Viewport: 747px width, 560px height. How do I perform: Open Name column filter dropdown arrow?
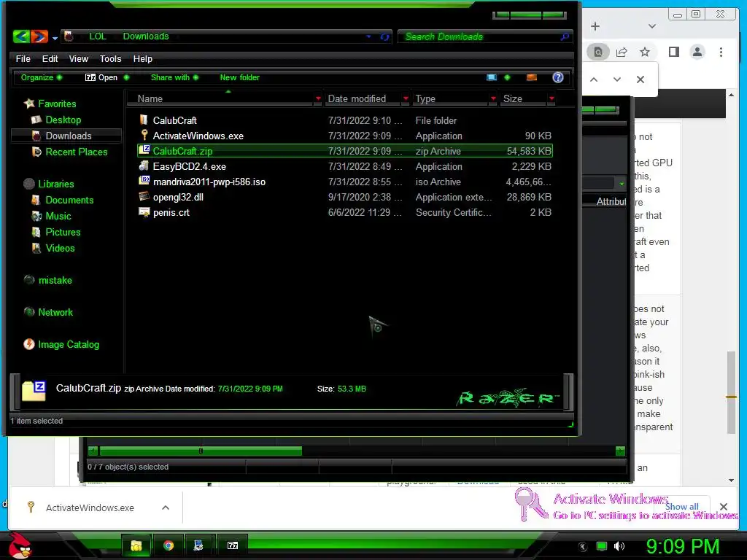click(x=318, y=98)
